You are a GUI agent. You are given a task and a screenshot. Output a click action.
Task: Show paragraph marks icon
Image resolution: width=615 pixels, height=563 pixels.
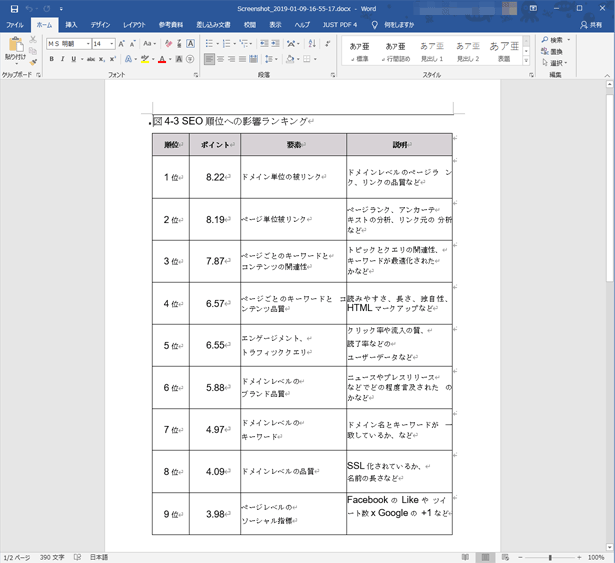[328, 44]
